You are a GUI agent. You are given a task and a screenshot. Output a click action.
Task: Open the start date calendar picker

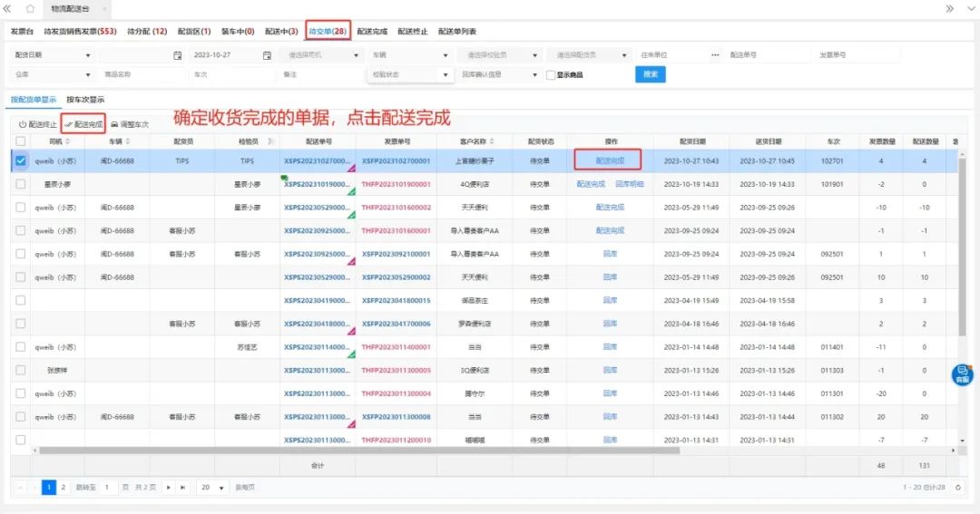[178, 55]
